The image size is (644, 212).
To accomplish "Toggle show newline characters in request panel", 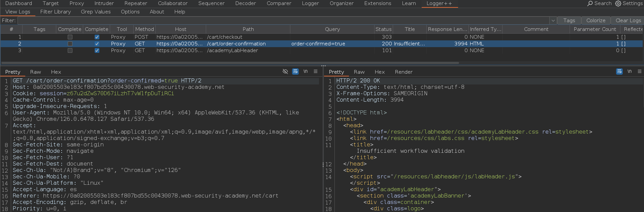I will [x=305, y=71].
